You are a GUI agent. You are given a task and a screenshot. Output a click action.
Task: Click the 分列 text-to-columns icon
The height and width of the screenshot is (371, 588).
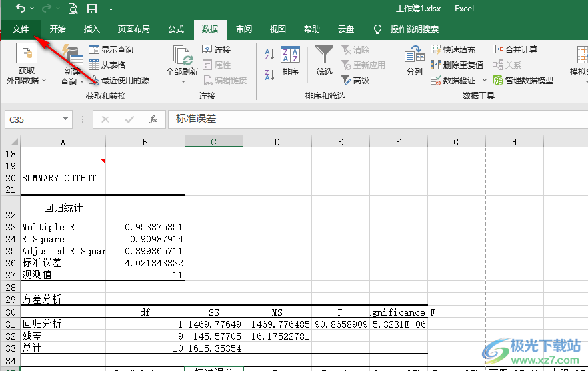click(415, 61)
